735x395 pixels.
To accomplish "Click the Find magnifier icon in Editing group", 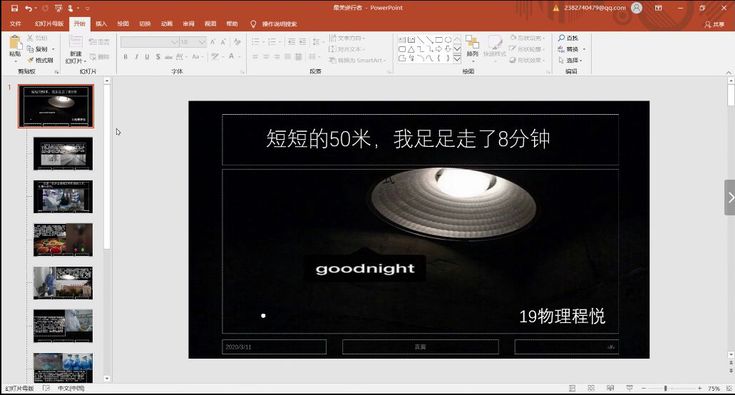I will 561,37.
